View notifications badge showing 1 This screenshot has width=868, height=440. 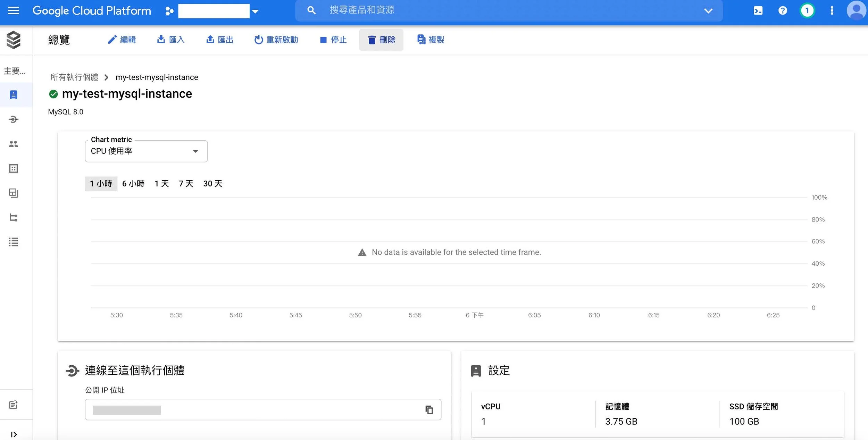click(806, 10)
